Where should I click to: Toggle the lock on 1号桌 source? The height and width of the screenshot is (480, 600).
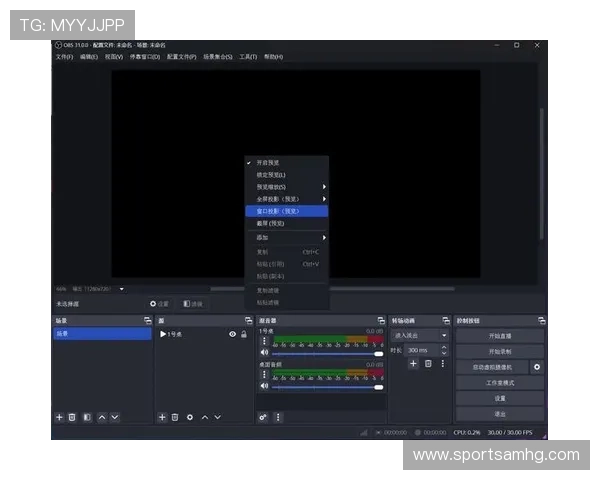(244, 334)
